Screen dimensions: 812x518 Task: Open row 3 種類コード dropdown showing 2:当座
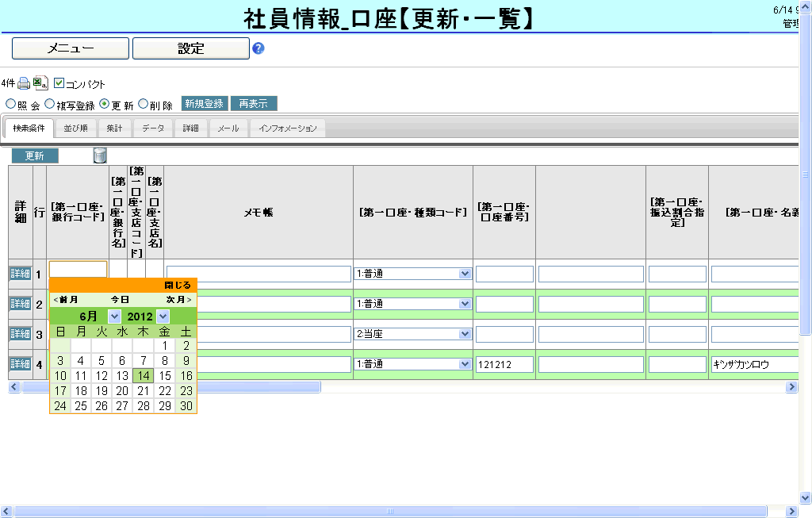pyautogui.click(x=465, y=334)
